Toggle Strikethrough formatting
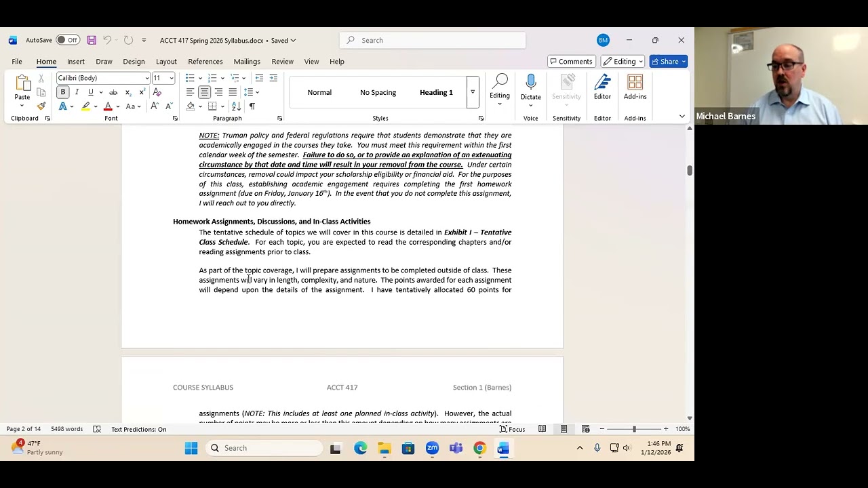 point(113,92)
